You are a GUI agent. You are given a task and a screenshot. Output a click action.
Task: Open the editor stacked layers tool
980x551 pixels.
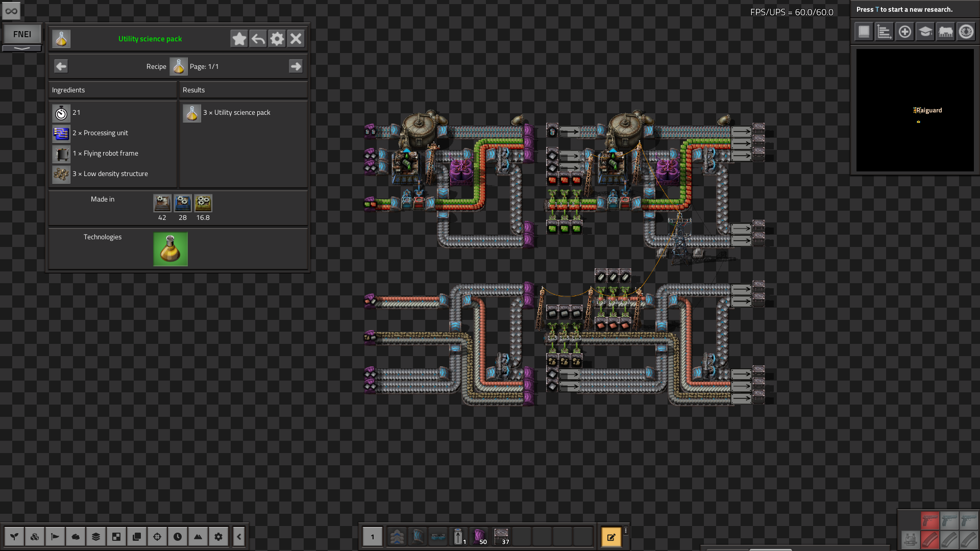click(96, 537)
